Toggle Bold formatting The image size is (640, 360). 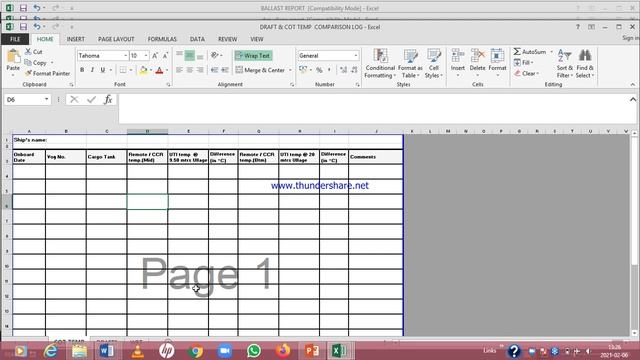pyautogui.click(x=82, y=70)
